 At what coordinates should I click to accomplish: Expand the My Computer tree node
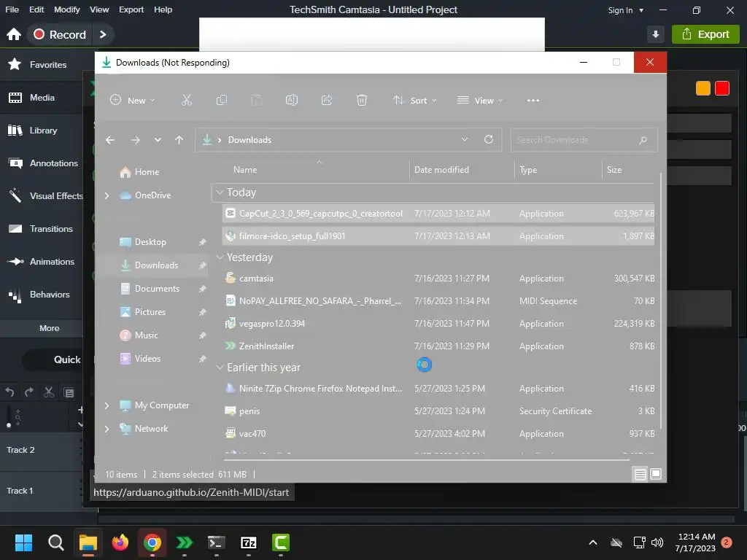point(107,405)
